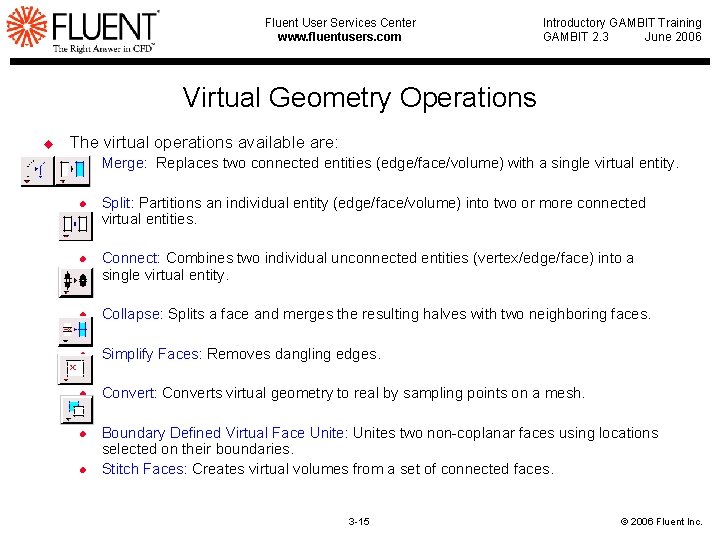Click the text Fluent User Services Center
The height and width of the screenshot is (540, 720).
[x=340, y=22]
